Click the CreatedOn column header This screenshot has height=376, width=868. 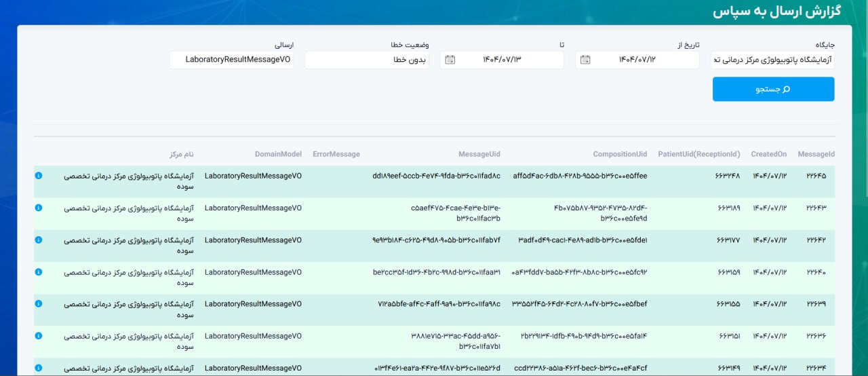coord(768,154)
